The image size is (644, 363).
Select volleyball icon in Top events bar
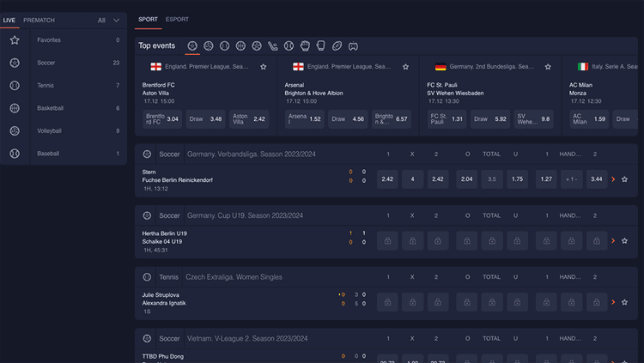209,46
